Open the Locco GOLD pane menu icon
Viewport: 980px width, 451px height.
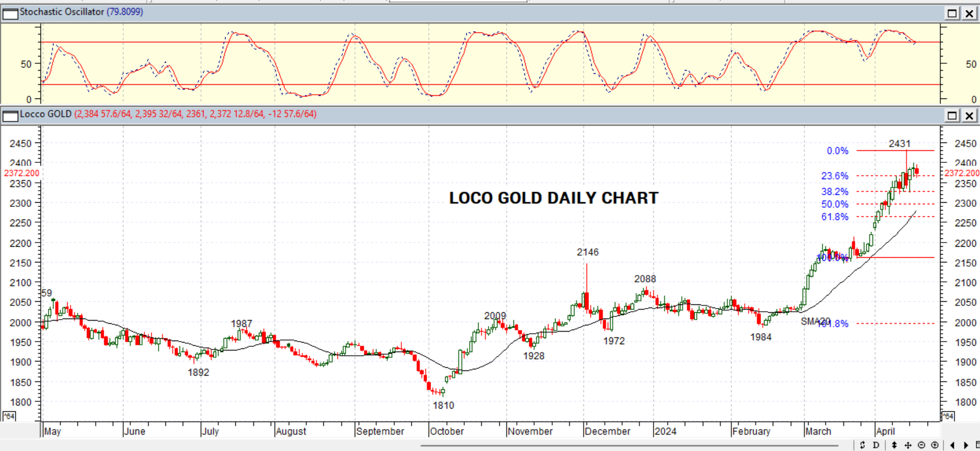click(10, 115)
